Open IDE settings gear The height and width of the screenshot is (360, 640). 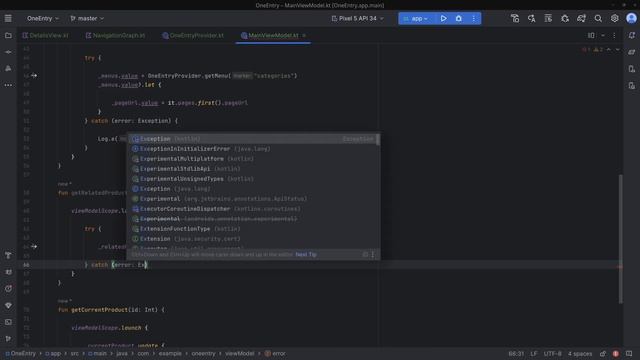[615, 18]
